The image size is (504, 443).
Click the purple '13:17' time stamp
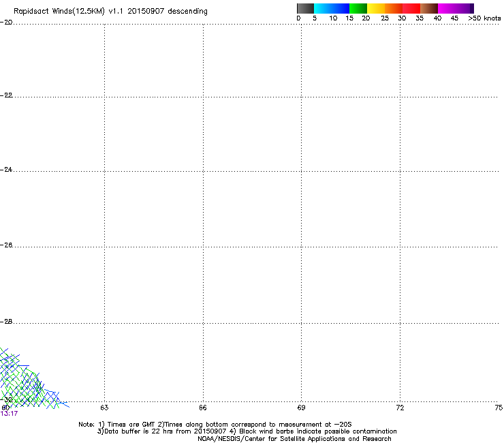coord(9,414)
